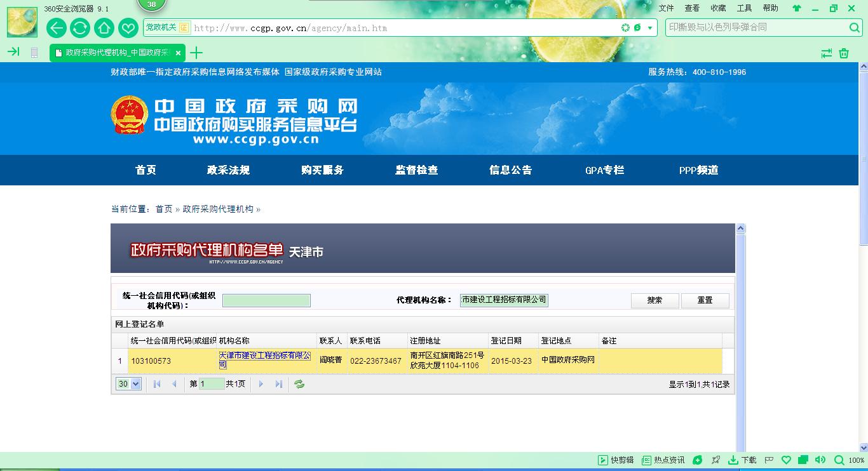Image resolution: width=868 pixels, height=471 pixels.
Task: Click the heart favorites icon beside the address bar
Action: [128, 28]
